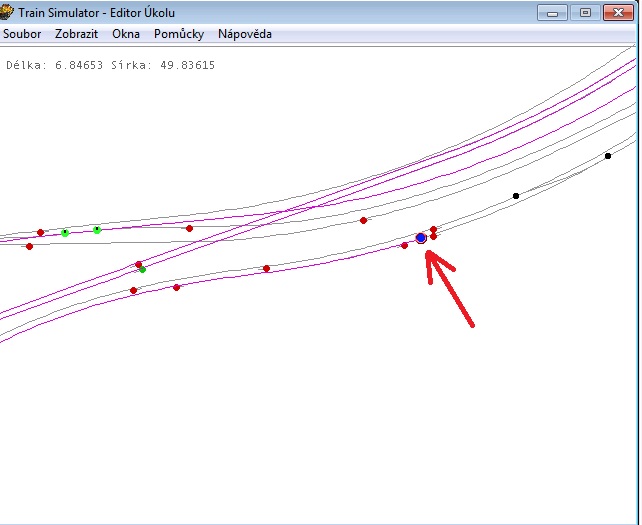
Task: Open the Pomůcky menu
Action: 179,34
